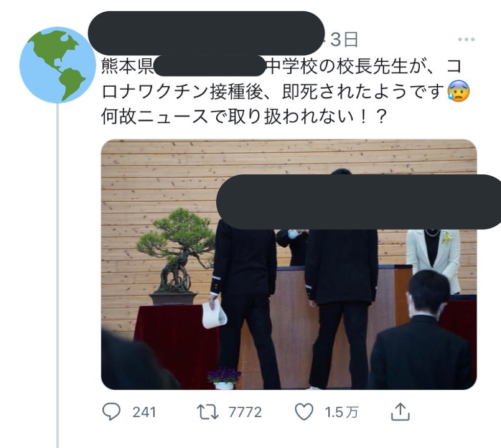501x448 pixels.
Task: Click the retweet count 7772
Action: click(245, 412)
